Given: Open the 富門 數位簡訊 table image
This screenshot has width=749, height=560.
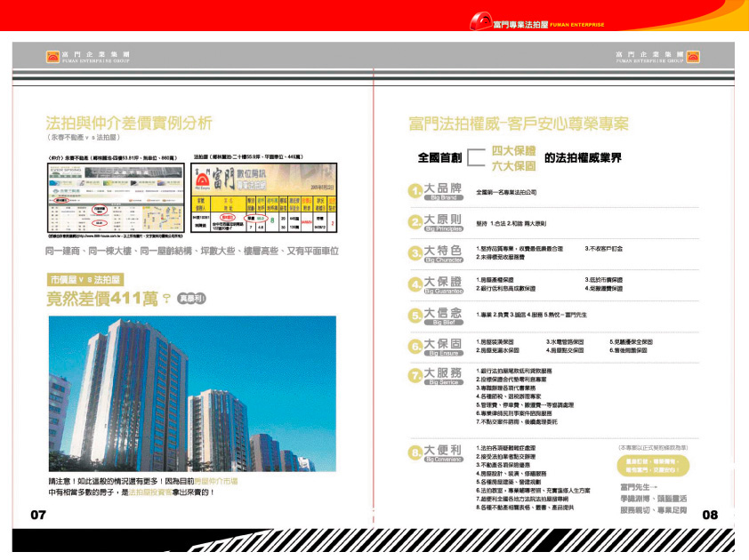Looking at the screenshot, I should click(264, 197).
